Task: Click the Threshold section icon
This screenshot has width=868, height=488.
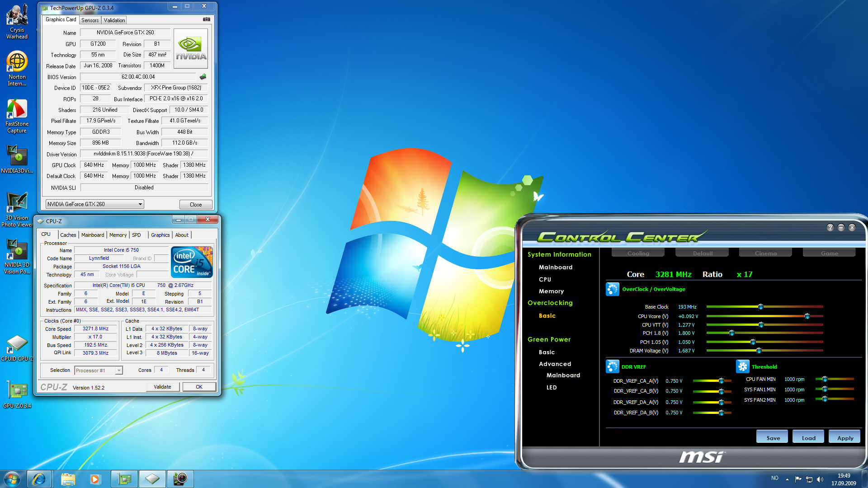Action: [742, 366]
